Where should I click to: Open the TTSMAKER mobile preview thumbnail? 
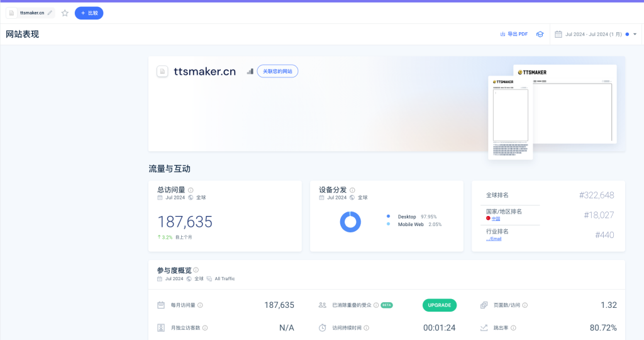pyautogui.click(x=511, y=118)
